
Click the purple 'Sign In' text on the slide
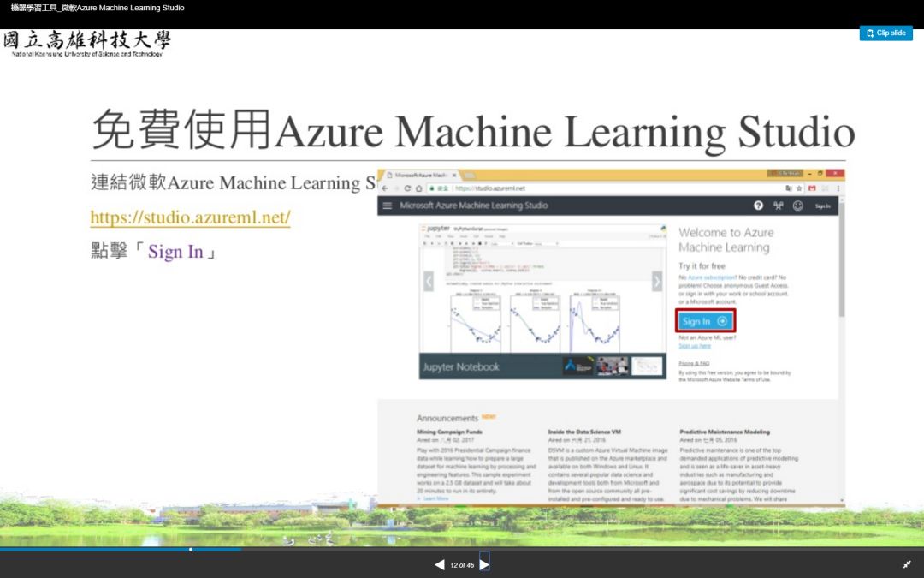click(175, 252)
